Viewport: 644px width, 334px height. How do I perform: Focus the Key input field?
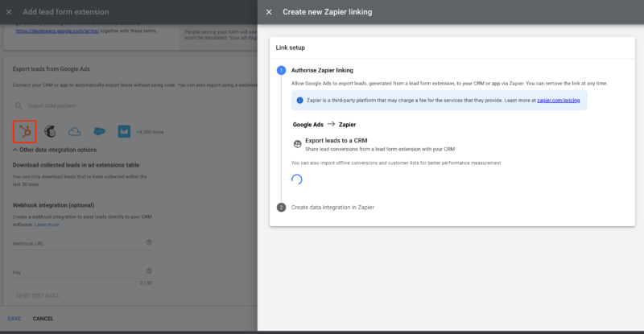click(76, 272)
